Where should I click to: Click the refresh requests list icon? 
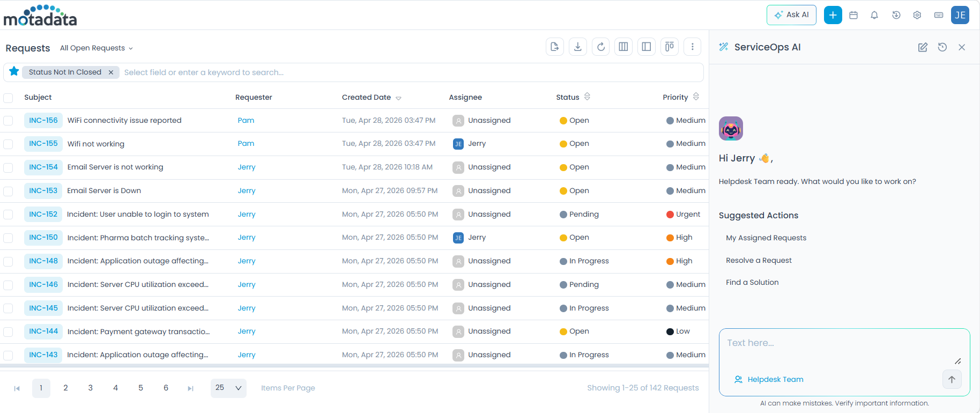pyautogui.click(x=601, y=47)
